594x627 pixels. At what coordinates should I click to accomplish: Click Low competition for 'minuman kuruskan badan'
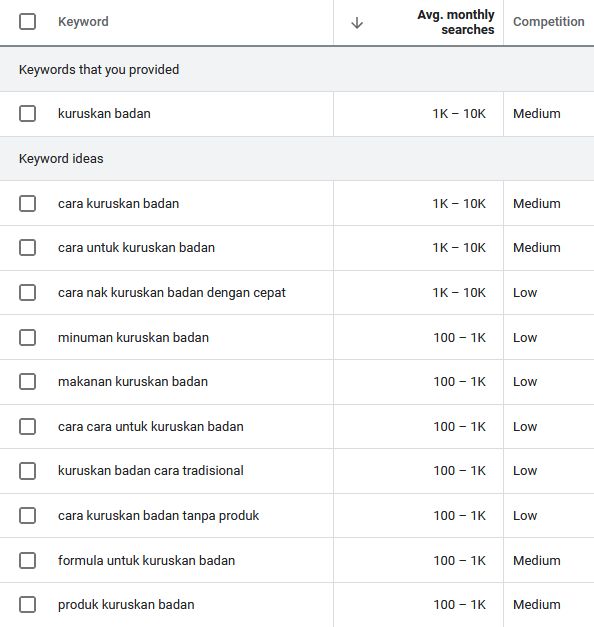click(525, 337)
